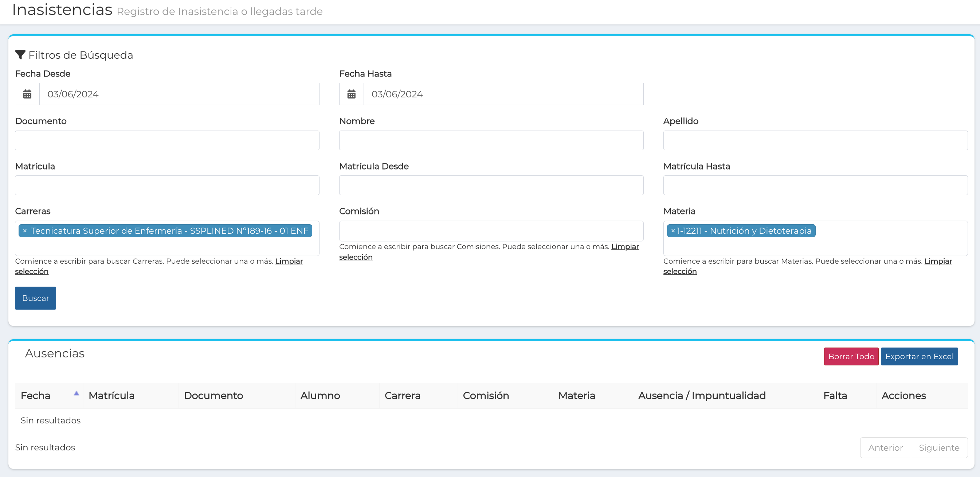Clear the Carreras selection via link
Viewport: 980px width, 477px height.
point(289,261)
